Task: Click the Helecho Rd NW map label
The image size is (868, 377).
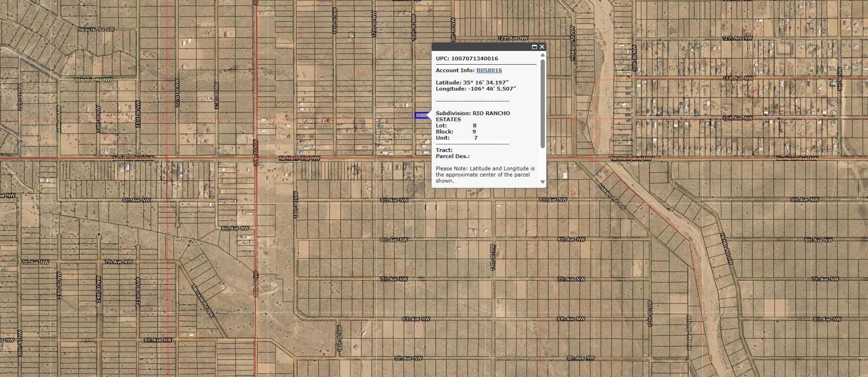Action: 96,30
